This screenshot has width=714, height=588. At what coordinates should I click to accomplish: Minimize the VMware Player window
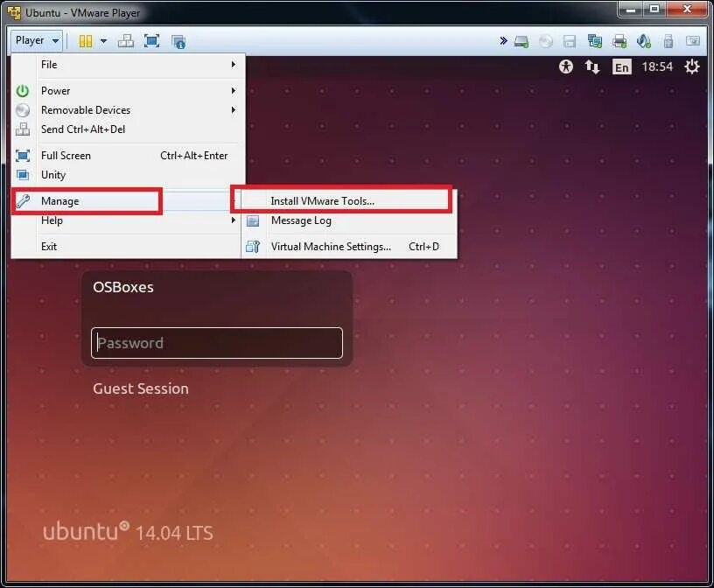point(630,9)
